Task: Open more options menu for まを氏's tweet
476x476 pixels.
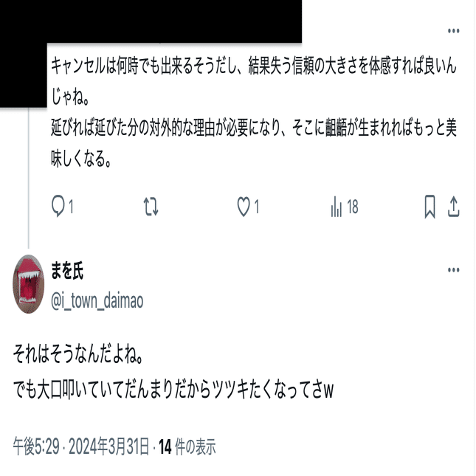Action: [454, 270]
